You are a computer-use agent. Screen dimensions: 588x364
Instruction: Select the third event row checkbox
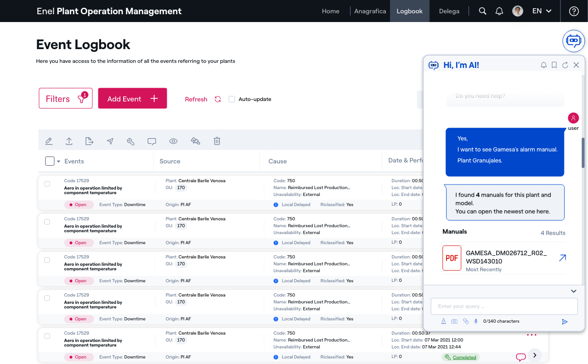tap(47, 260)
